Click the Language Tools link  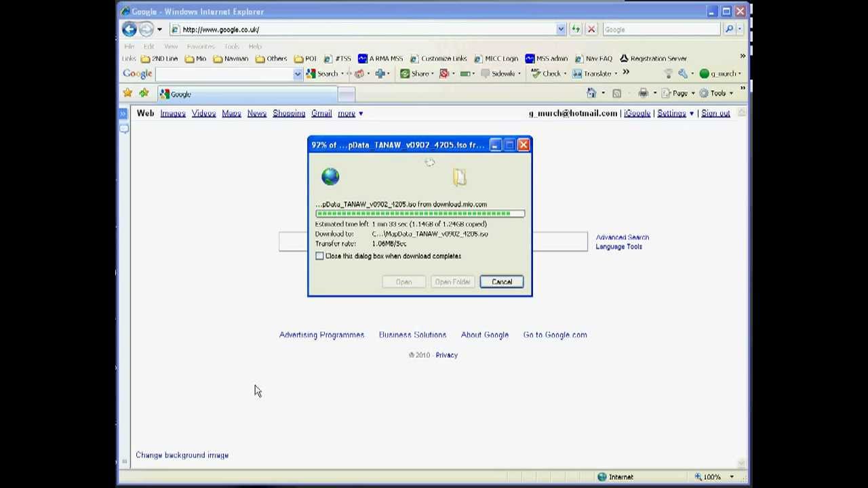tap(618, 247)
